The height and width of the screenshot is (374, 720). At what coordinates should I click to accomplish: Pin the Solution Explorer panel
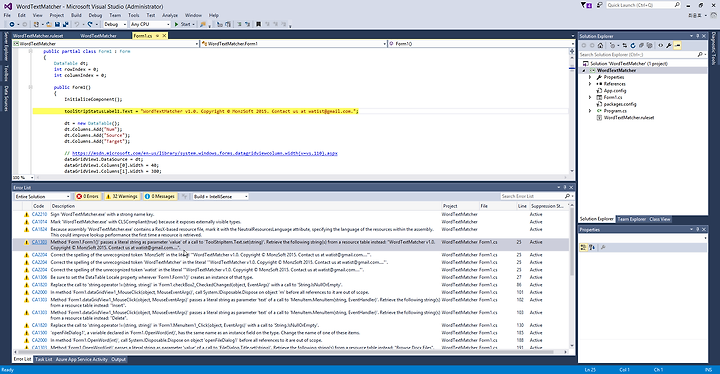pyautogui.click(x=698, y=36)
